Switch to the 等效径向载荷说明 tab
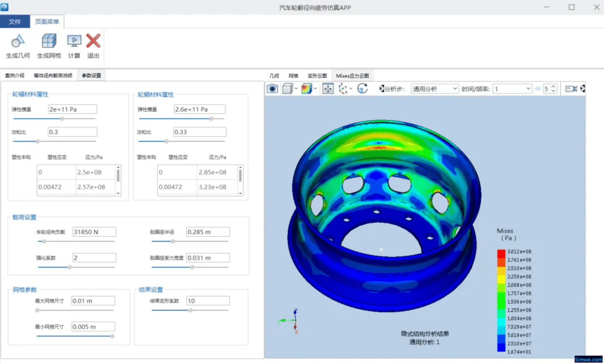604x364 pixels. coord(53,75)
